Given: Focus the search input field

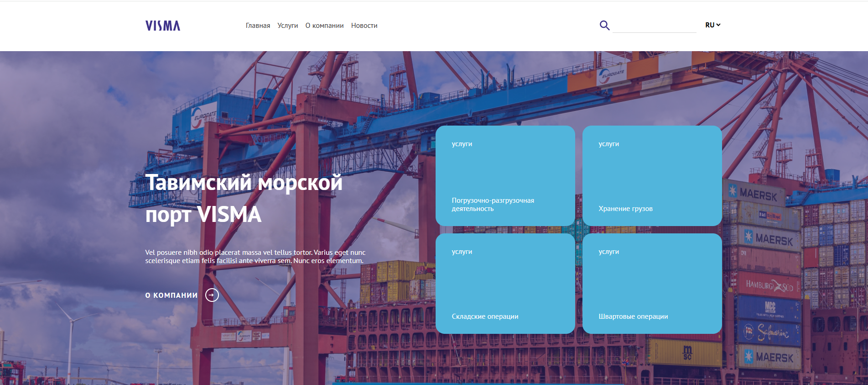Looking at the screenshot, I should coord(654,26).
